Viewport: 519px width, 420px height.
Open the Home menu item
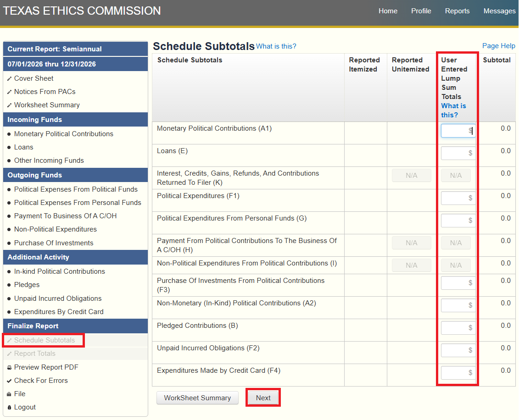pyautogui.click(x=388, y=11)
